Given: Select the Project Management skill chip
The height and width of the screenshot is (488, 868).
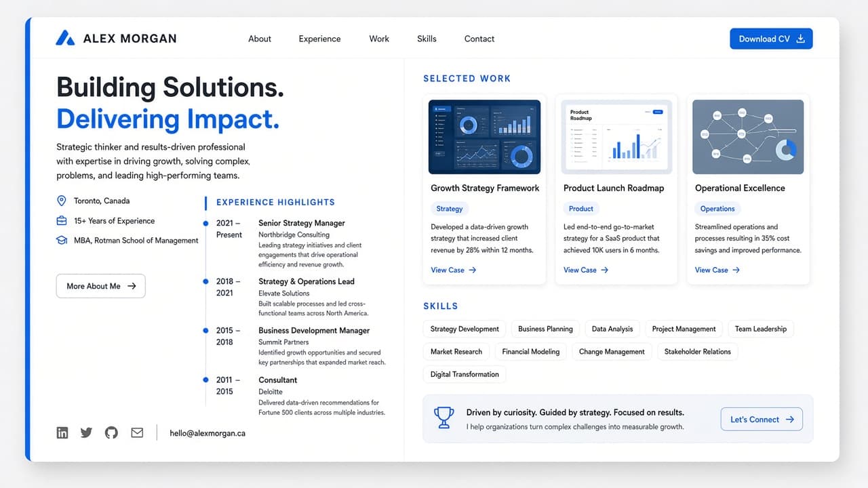Looking at the screenshot, I should [684, 329].
